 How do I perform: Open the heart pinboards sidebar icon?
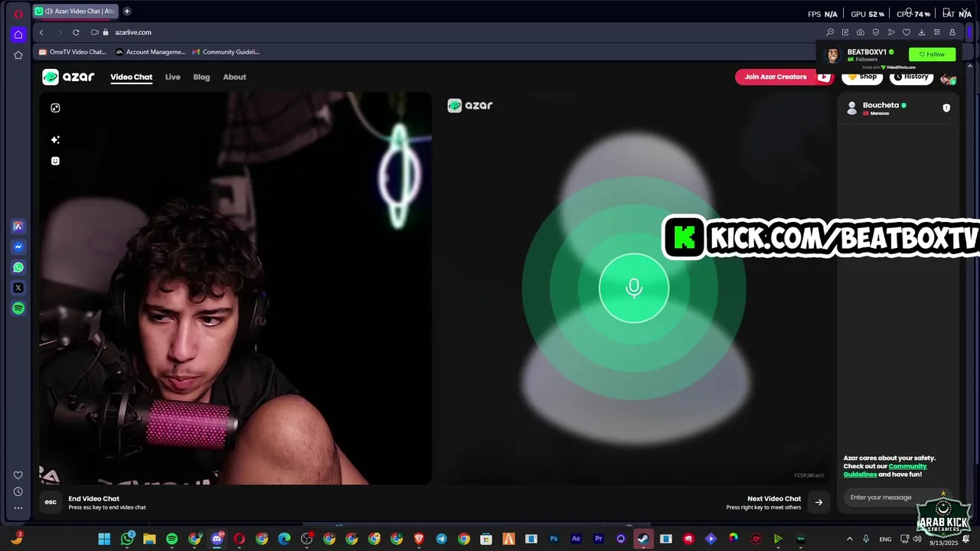(18, 475)
